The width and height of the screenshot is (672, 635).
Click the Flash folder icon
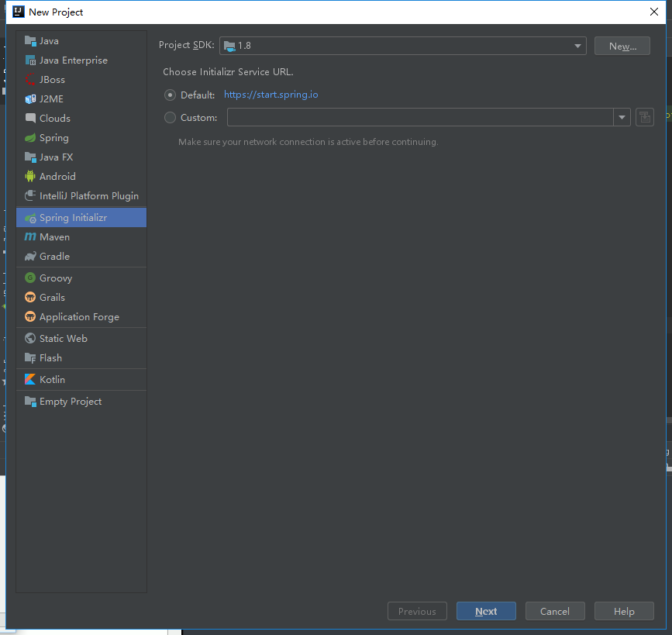pyautogui.click(x=30, y=358)
